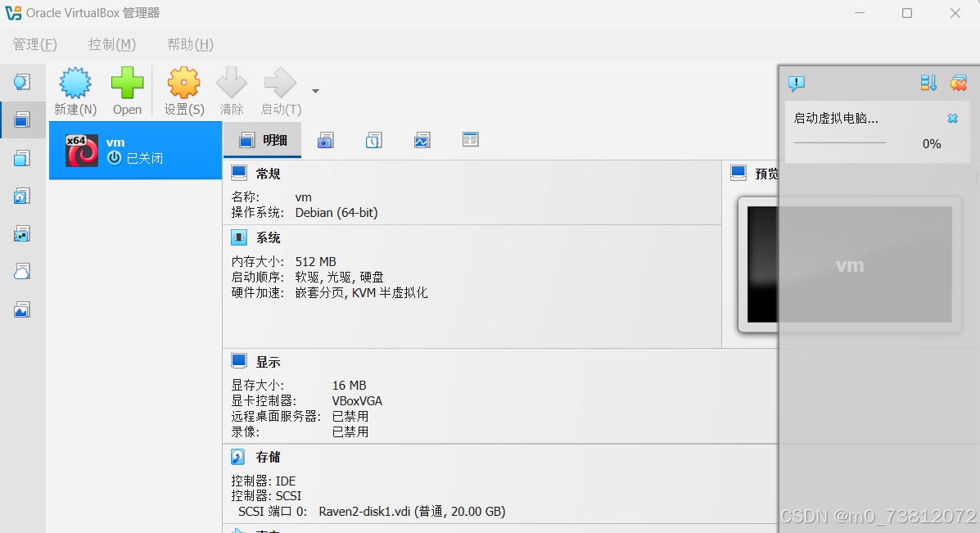Click the VBoxVGA graphics controller value
The image size is (980, 533).
[x=357, y=400]
